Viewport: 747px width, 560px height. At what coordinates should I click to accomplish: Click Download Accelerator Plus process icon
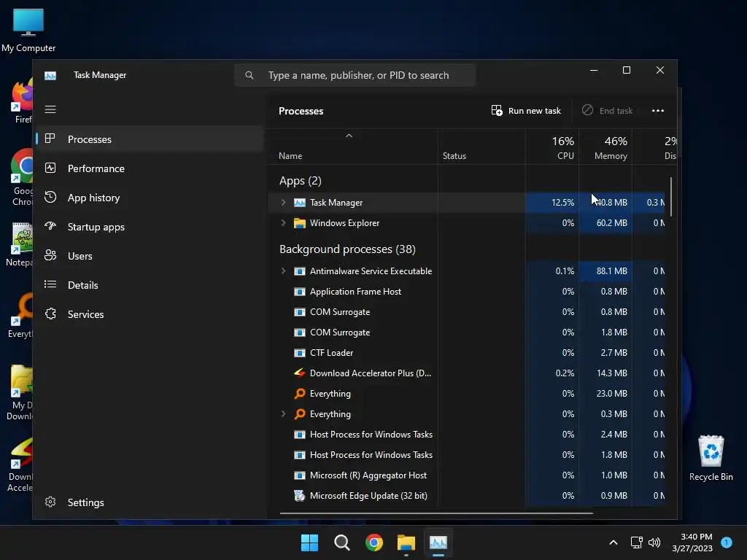(x=300, y=373)
